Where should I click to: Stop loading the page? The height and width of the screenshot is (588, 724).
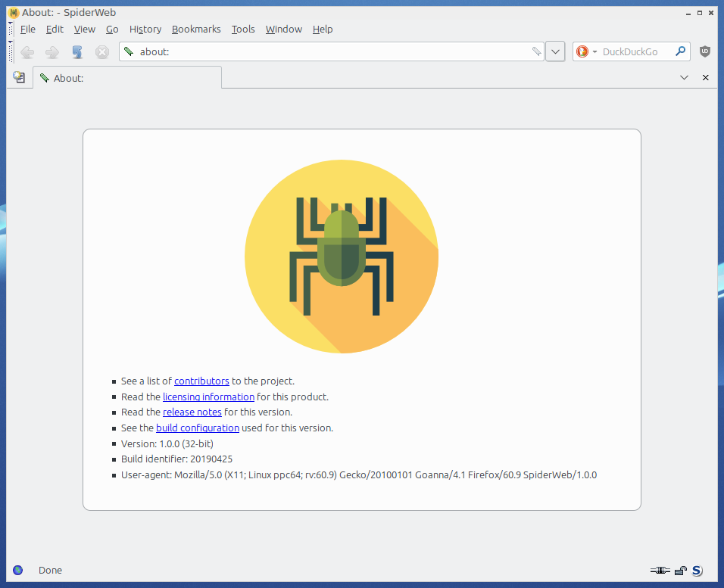102,51
